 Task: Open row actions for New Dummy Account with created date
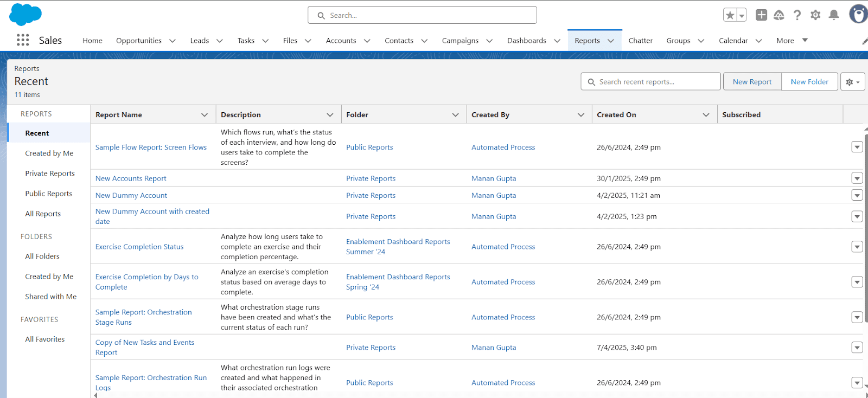click(x=857, y=216)
